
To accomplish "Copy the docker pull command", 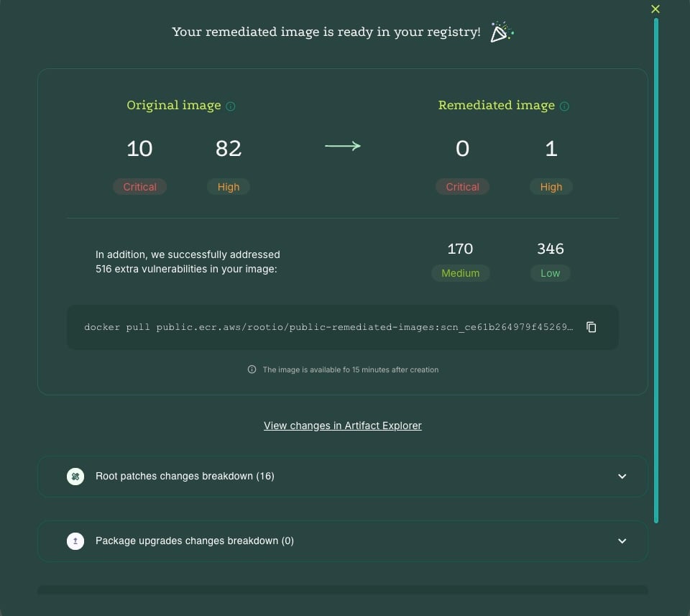I will coord(592,327).
